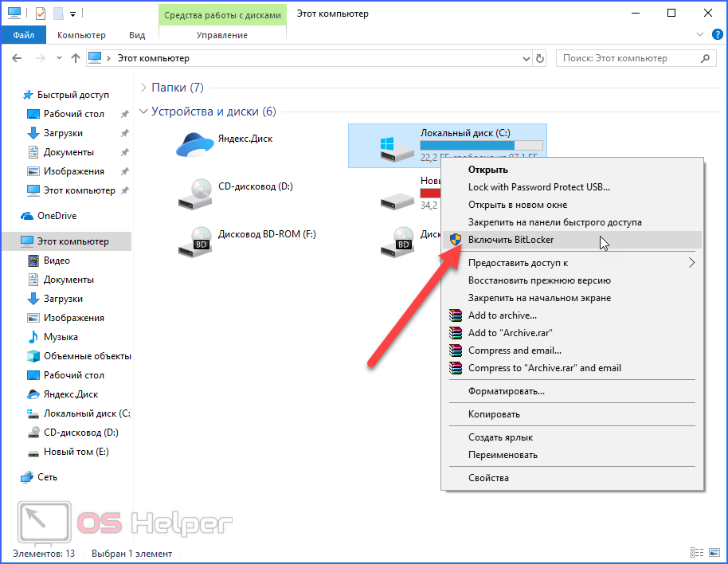
Task: Choose Включить BitLocker from context menu
Action: 511,240
